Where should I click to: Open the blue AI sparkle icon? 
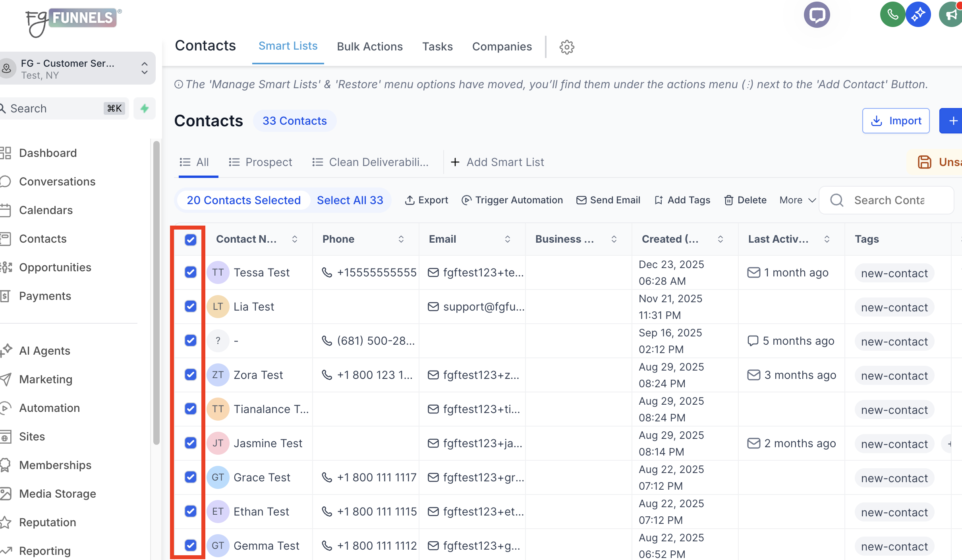[918, 15]
